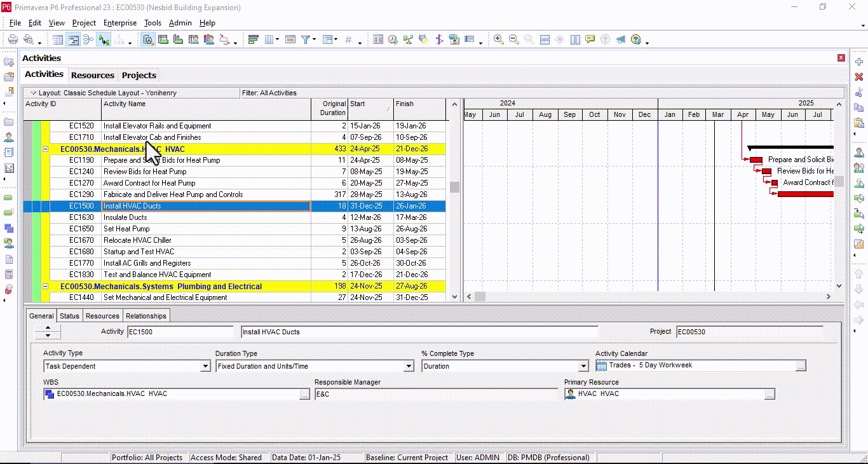Open the Project menu
868x464 pixels.
click(84, 23)
